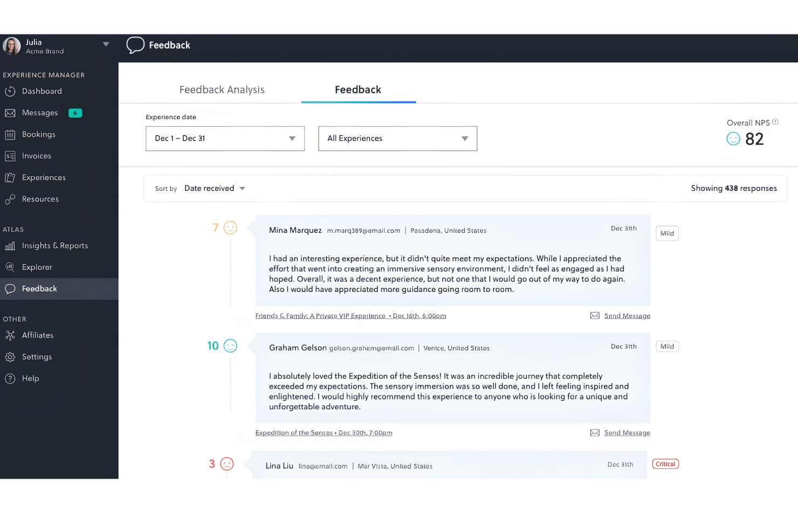Screen dimensions: 798x532
Task: Click Graham Gelson's score 10 happy face
Action: pos(230,346)
